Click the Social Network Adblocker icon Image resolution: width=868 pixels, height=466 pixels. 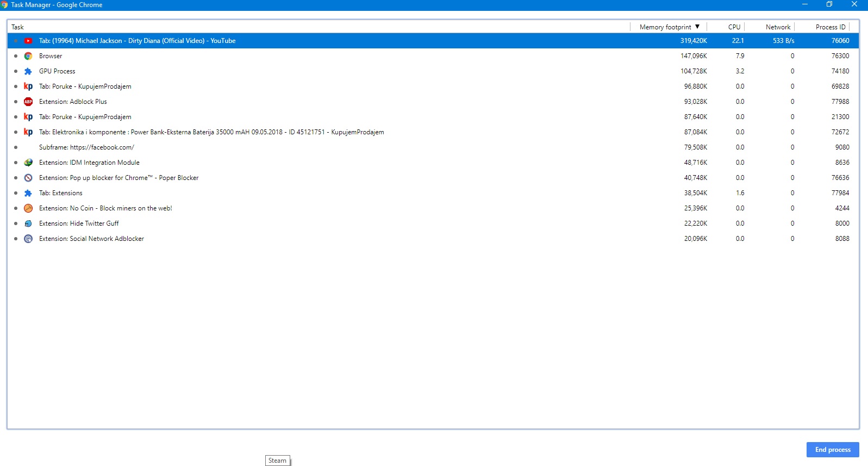click(x=28, y=239)
